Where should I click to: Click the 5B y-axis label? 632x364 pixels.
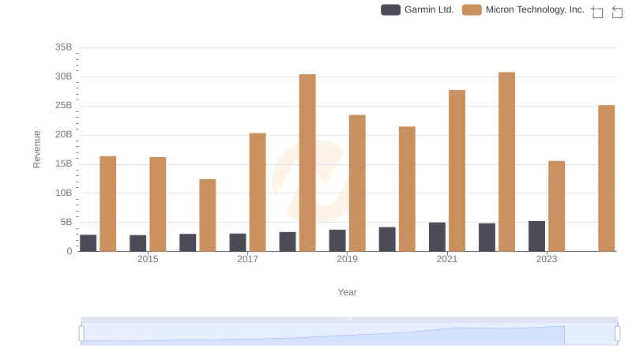coord(66,222)
